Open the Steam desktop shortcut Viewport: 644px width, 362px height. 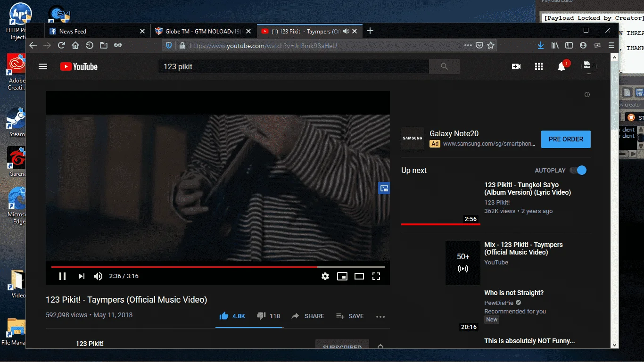16,122
